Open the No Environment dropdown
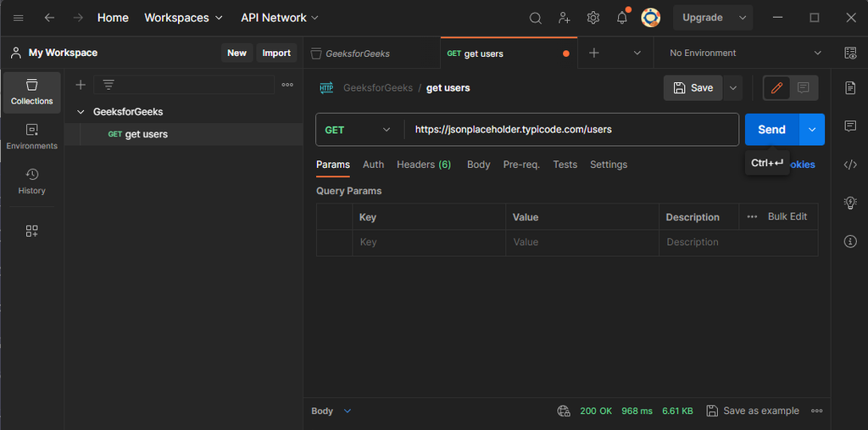868x430 pixels. 745,53
